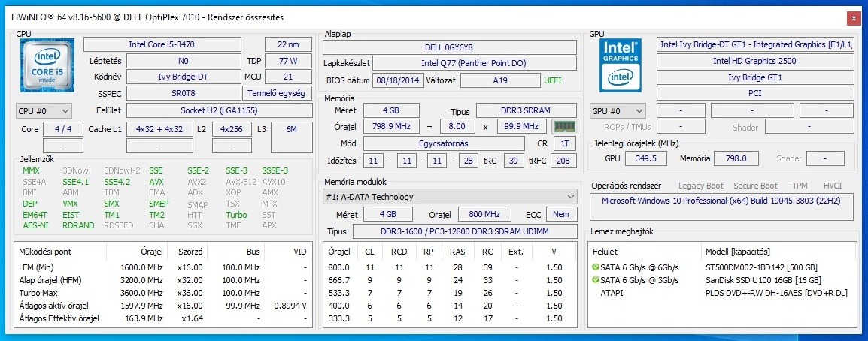This screenshot has height=341, width=868.
Task: Click the Ivy Bridge GT1 field
Action: tap(755, 77)
